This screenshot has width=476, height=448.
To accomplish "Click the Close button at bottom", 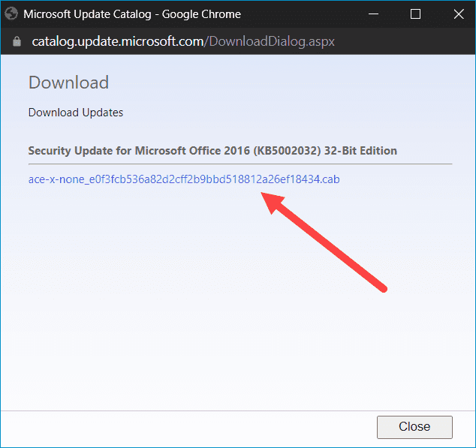I will (414, 427).
